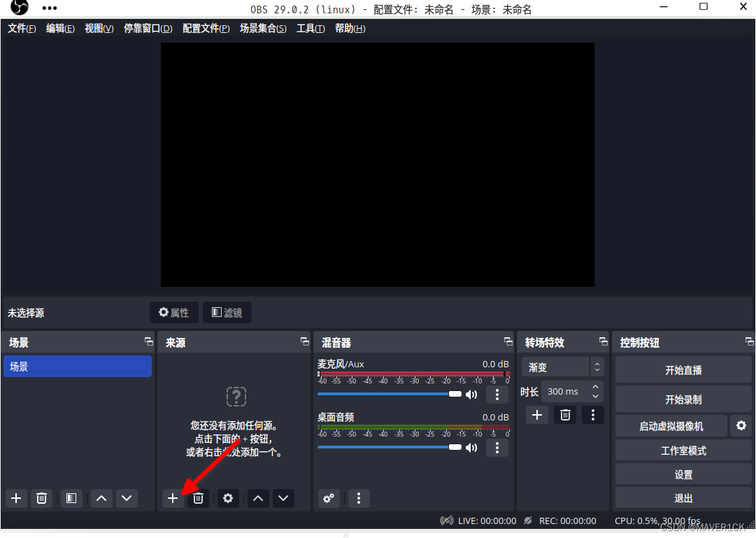
Task: Click the 未选择源 label
Action: [26, 313]
